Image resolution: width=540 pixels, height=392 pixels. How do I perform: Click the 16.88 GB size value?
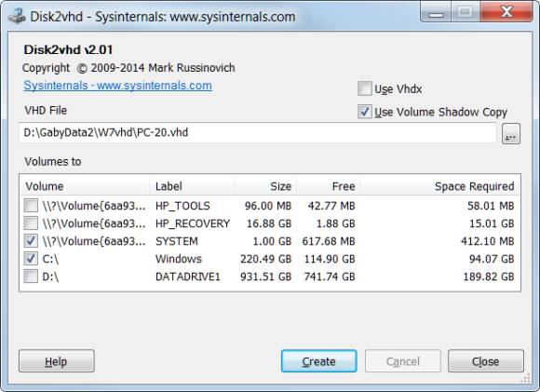(269, 223)
